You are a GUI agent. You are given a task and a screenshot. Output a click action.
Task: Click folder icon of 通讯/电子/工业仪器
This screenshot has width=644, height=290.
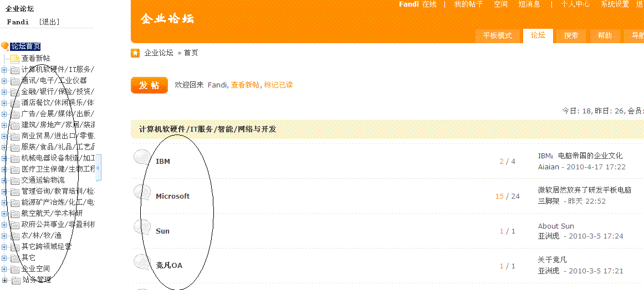tap(15, 81)
